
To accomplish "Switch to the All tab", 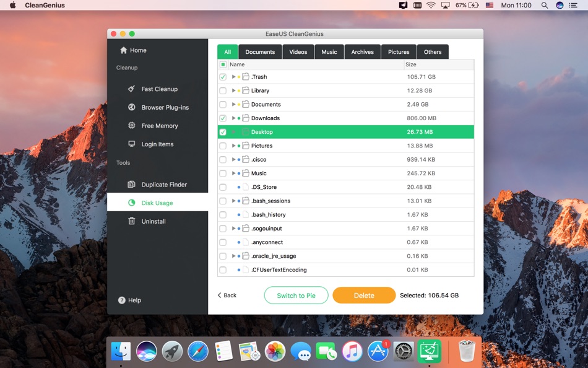I will 228,52.
